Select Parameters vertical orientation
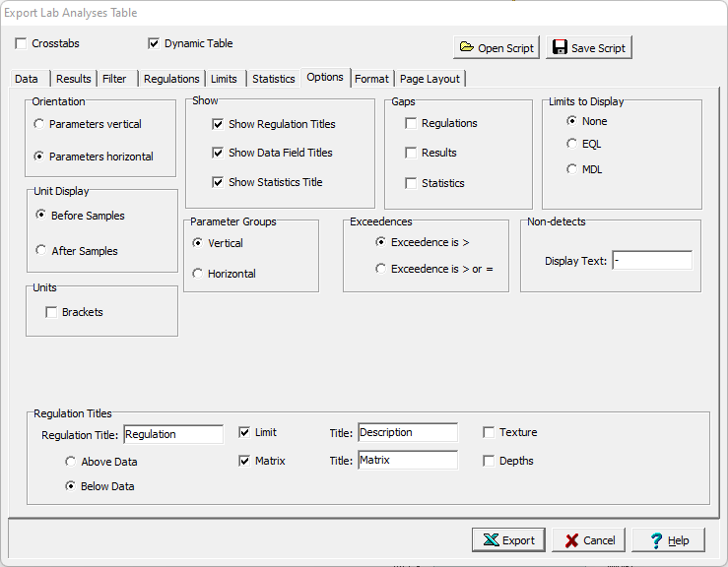This screenshot has width=728, height=567. [39, 125]
